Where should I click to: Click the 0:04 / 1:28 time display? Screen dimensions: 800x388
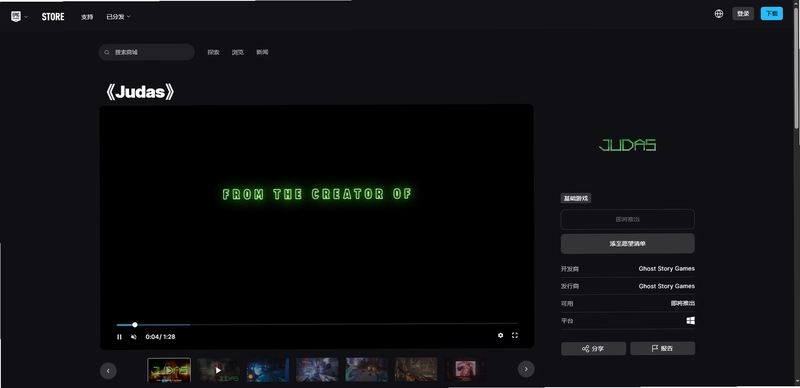pos(160,337)
